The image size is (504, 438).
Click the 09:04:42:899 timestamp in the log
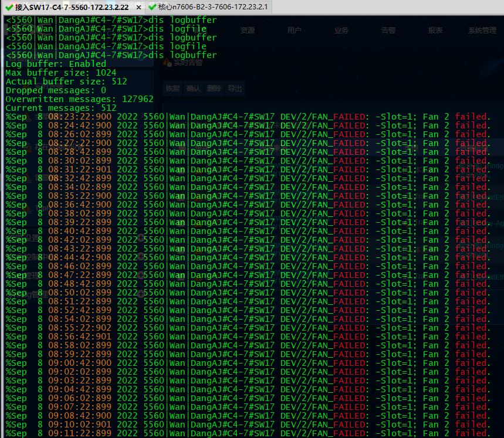(x=80, y=389)
